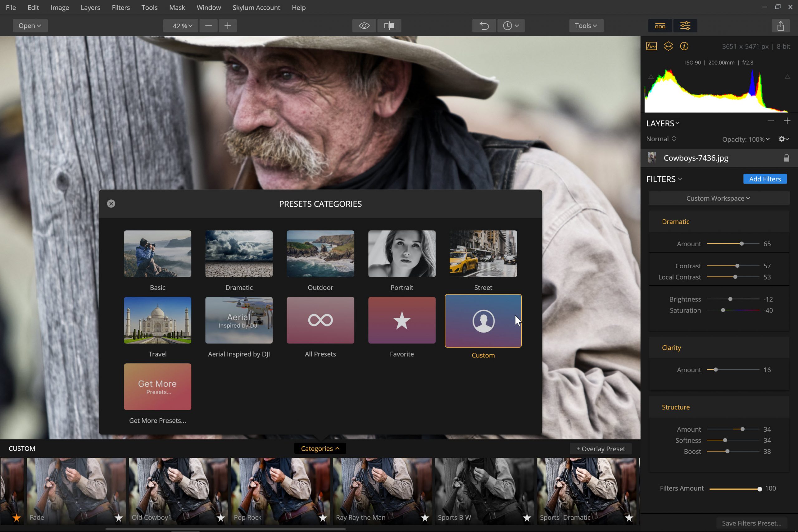This screenshot has width=798, height=532.
Task: Show the histogram panel icon
Action: [651, 46]
